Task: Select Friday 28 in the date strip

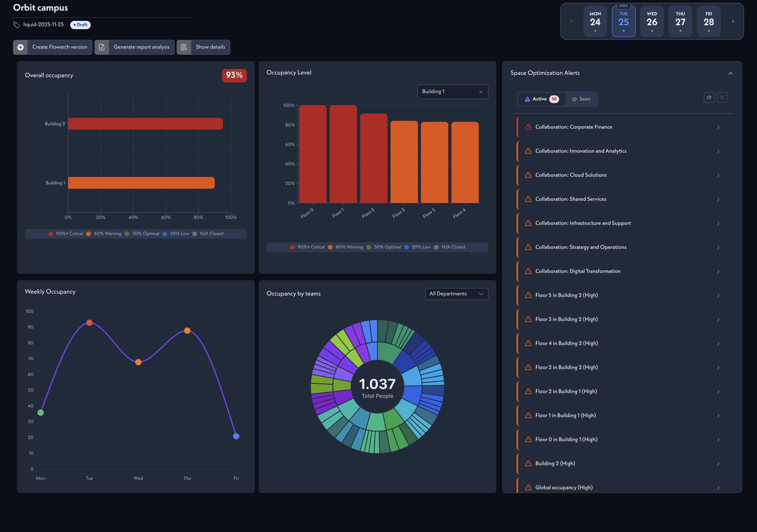Action: click(709, 21)
